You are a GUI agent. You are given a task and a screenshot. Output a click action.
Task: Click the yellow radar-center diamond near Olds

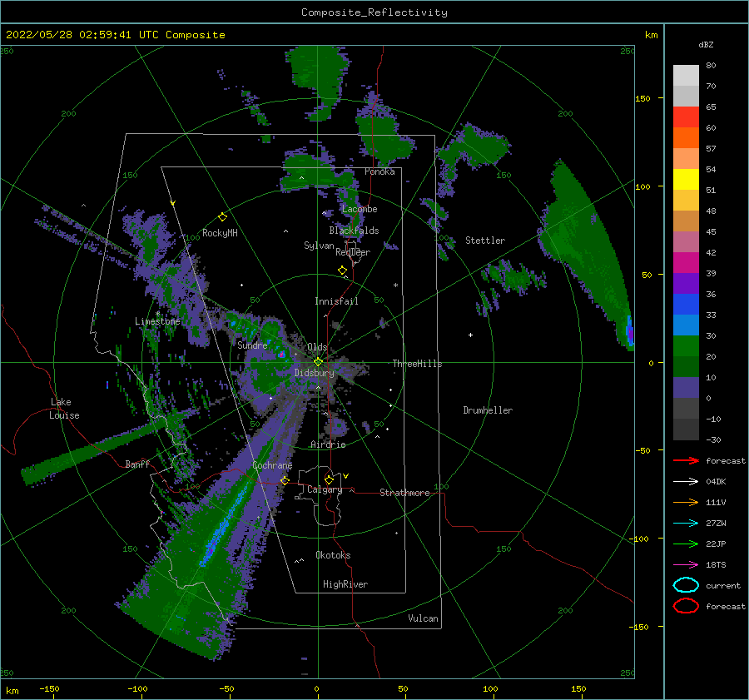[318, 362]
